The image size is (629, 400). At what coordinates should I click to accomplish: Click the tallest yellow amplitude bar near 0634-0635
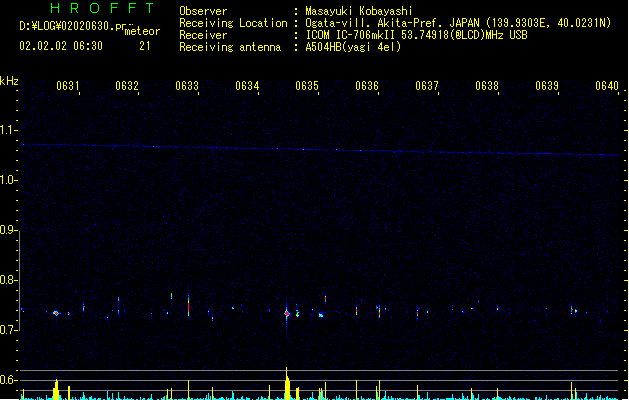click(x=287, y=383)
